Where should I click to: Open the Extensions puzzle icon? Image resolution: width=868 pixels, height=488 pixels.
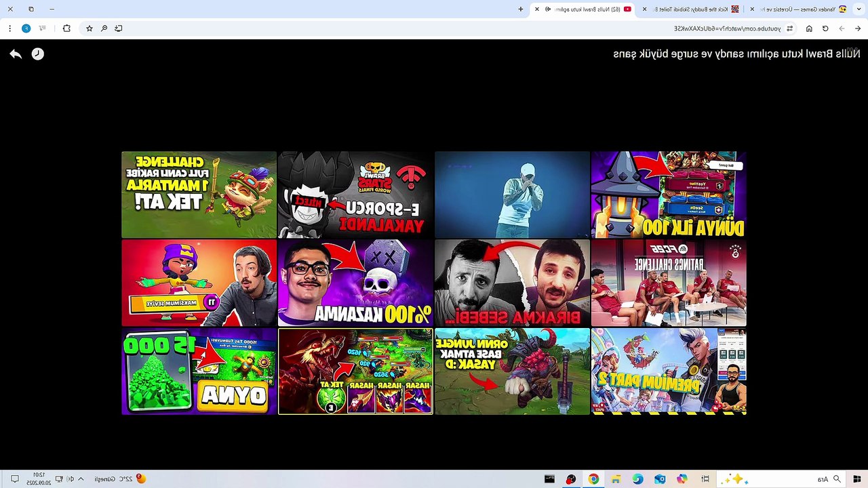[66, 28]
